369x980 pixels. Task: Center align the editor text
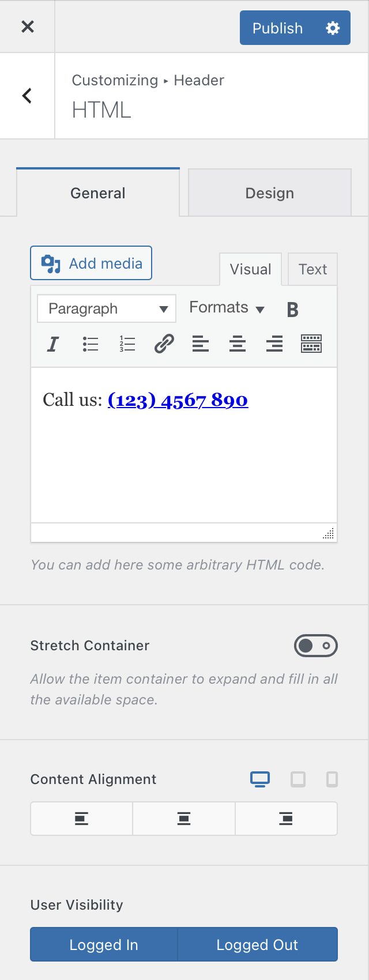(238, 344)
